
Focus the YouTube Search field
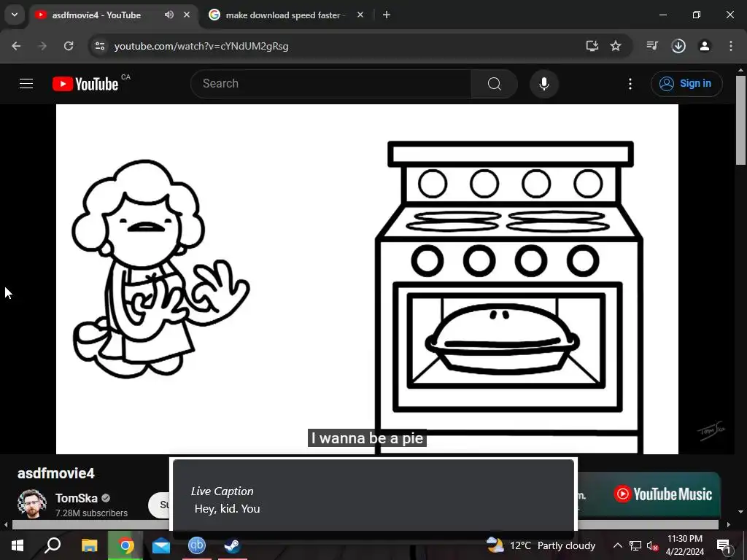coord(331,84)
